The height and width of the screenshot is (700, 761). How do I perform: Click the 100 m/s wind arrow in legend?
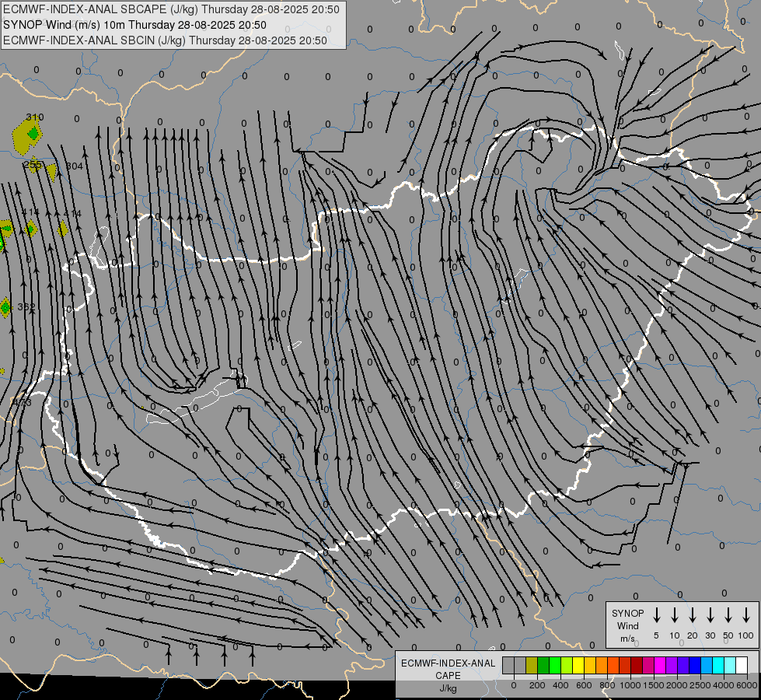pos(746,614)
